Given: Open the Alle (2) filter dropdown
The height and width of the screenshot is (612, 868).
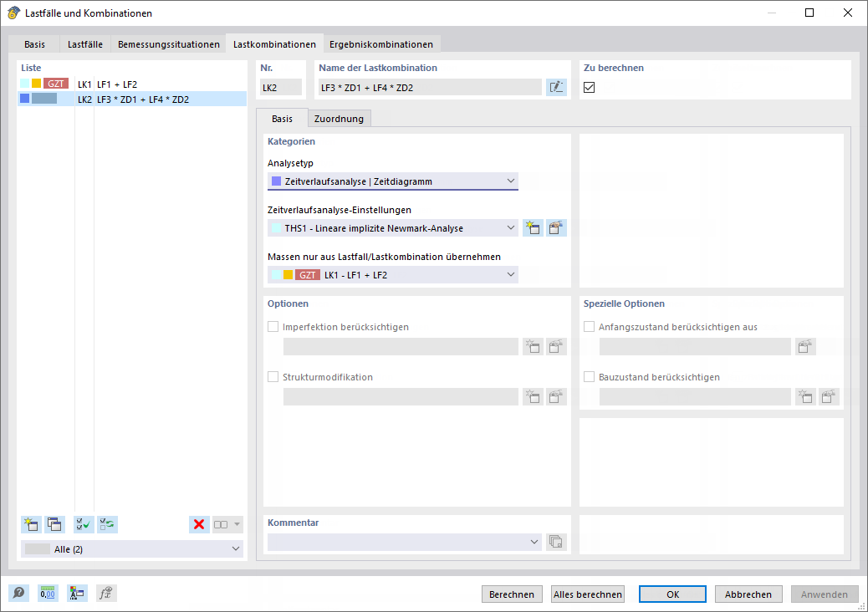Looking at the screenshot, I should [x=132, y=549].
